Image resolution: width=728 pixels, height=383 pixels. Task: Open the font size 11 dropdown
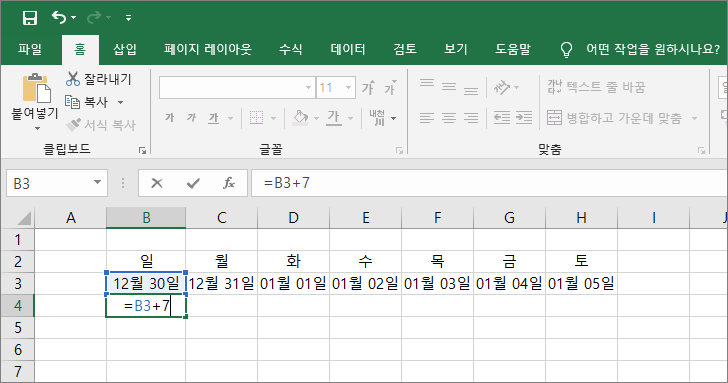click(x=348, y=87)
